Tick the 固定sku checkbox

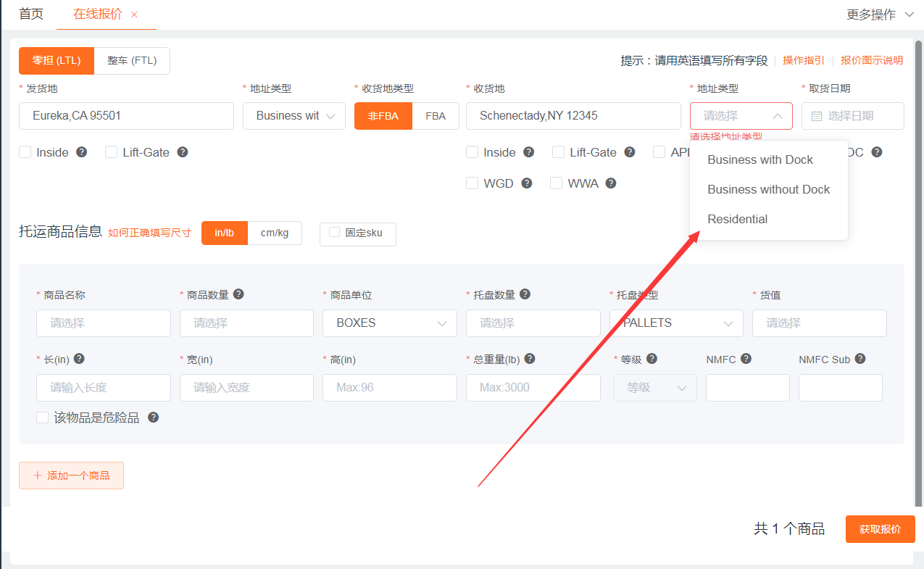334,233
